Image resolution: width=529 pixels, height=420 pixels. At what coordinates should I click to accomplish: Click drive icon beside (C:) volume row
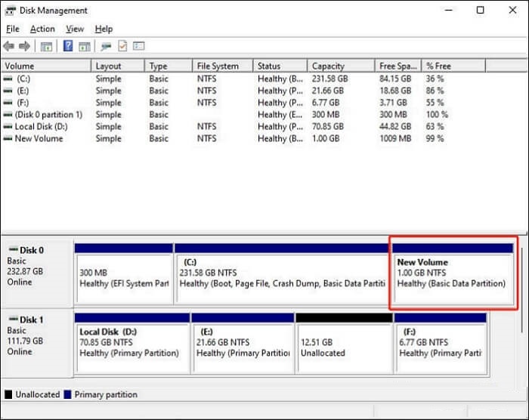point(8,79)
